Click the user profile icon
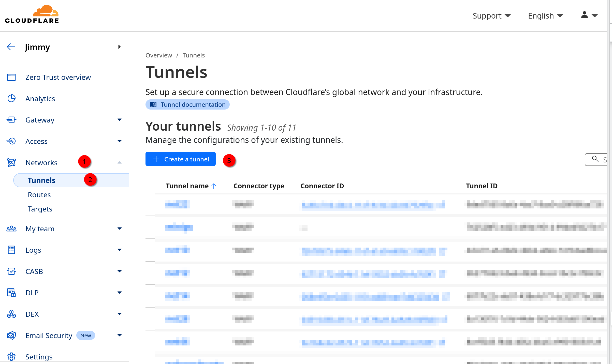612x364 pixels. [585, 15]
